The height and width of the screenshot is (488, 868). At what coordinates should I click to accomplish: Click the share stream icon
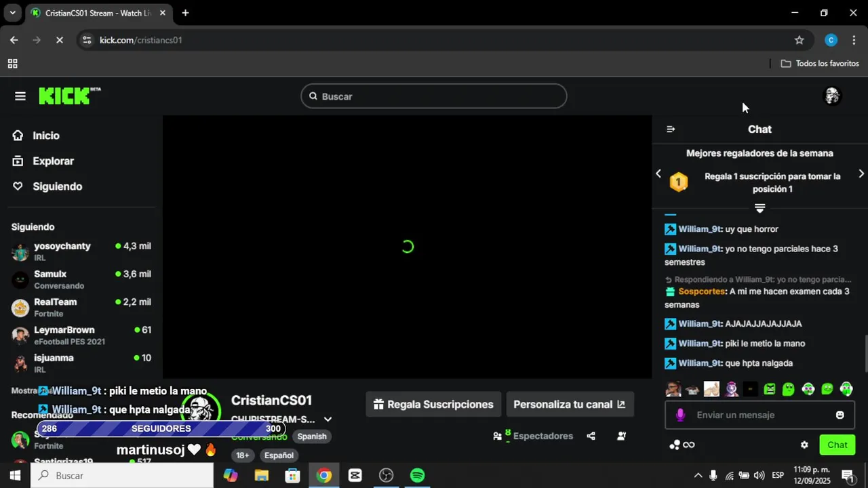click(x=591, y=436)
